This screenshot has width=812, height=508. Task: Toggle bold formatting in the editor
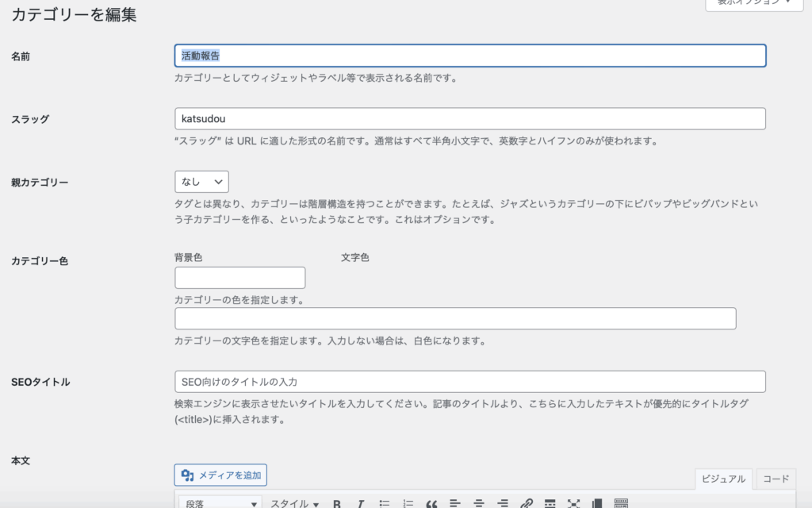click(337, 502)
